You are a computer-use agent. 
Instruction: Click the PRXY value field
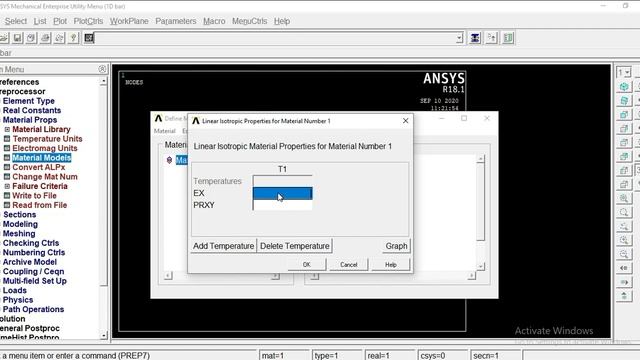coord(282,205)
